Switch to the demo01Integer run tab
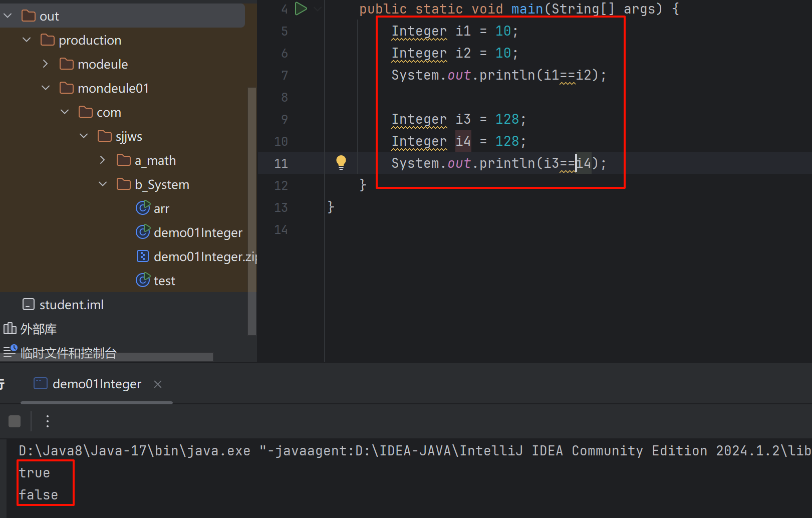 tap(96, 384)
